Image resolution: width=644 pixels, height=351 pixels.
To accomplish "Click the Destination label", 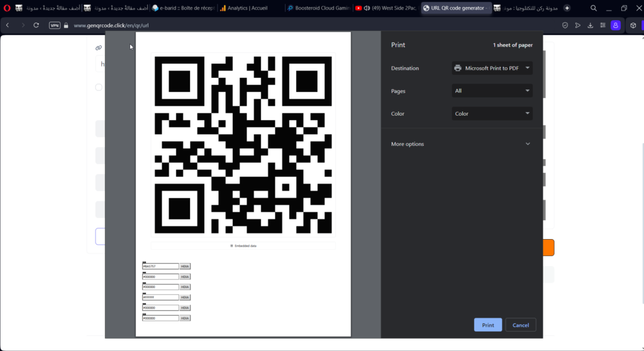I will tap(405, 68).
